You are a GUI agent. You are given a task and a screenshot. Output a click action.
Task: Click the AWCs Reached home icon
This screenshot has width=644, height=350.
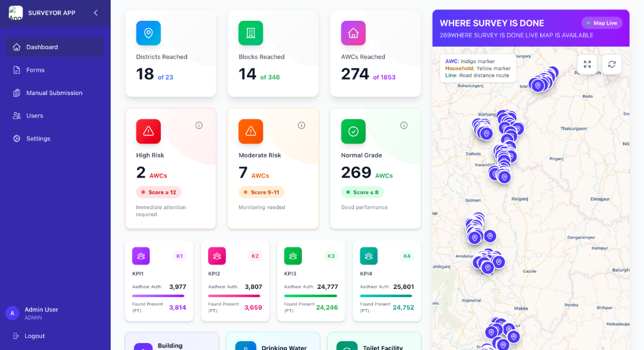coord(353,33)
